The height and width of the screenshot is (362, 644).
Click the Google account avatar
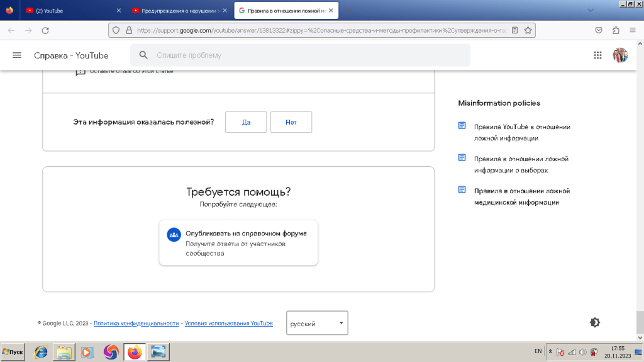coord(620,55)
